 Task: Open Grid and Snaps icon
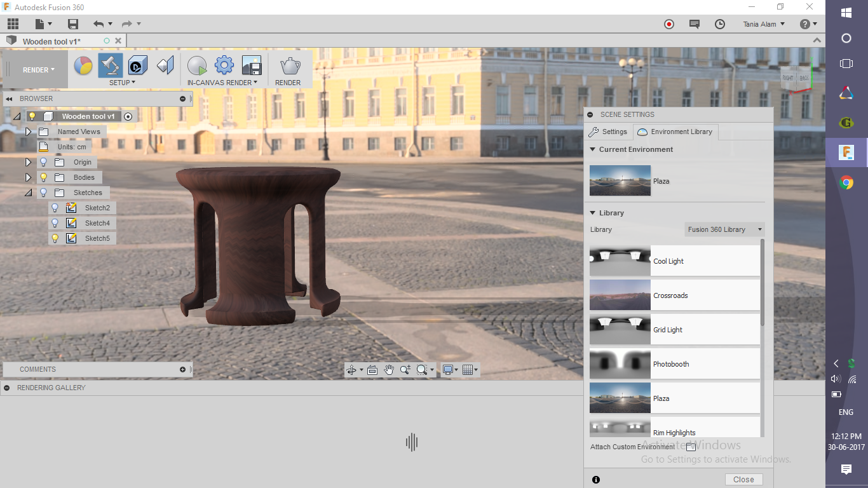pyautogui.click(x=470, y=370)
